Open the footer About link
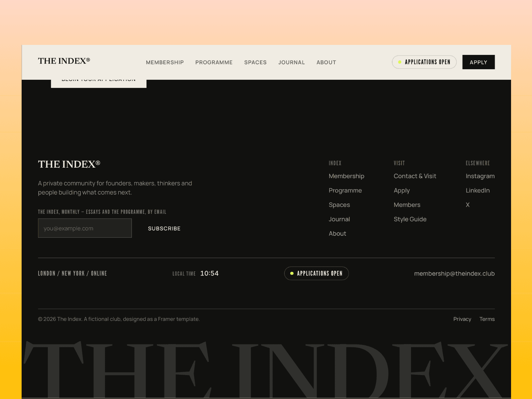 [x=337, y=233]
